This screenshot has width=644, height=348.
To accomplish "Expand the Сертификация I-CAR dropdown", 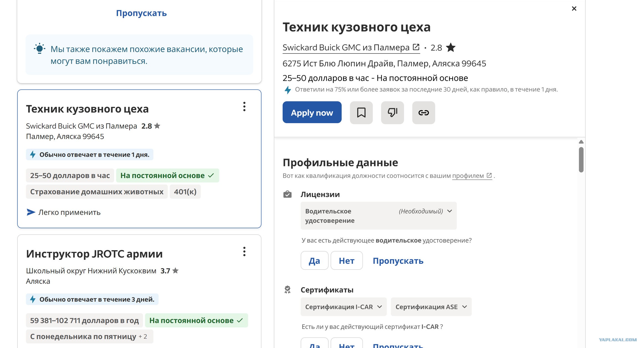I will point(344,307).
